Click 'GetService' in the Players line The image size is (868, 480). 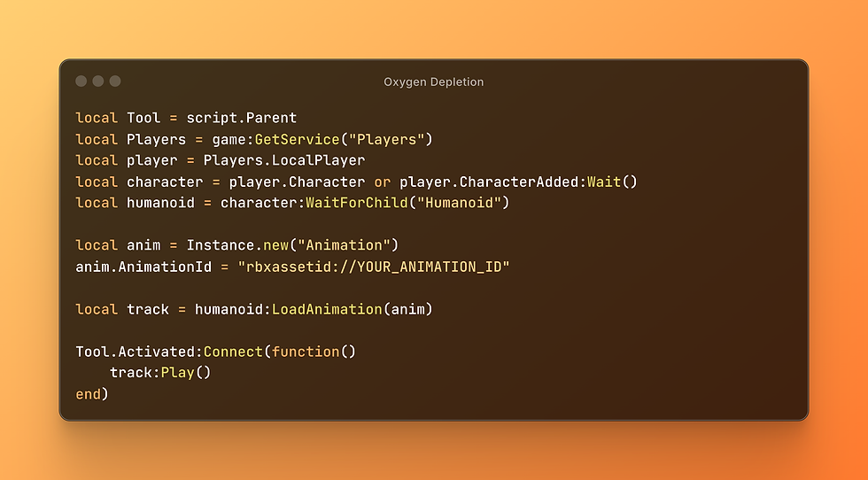297,140
